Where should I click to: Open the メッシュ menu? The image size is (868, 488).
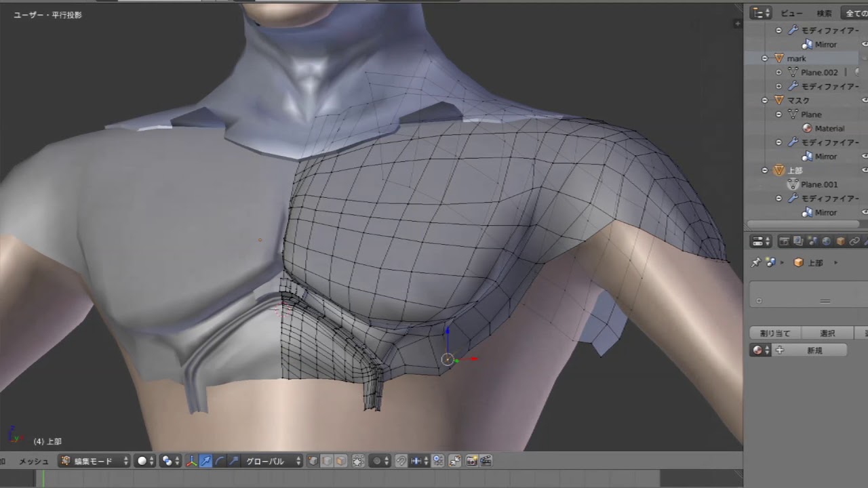coord(33,461)
